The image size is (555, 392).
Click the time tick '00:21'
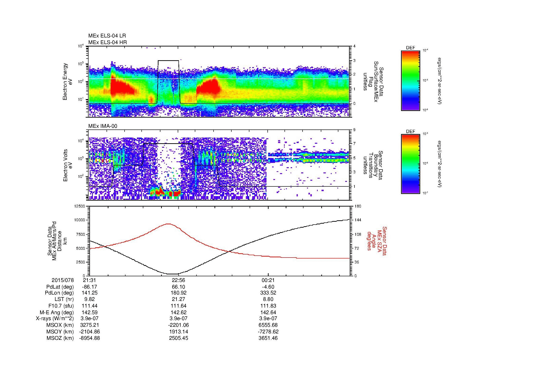pyautogui.click(x=268, y=280)
